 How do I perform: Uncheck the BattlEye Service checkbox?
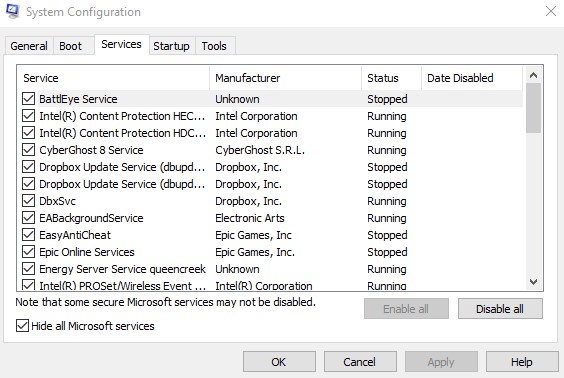(x=28, y=99)
